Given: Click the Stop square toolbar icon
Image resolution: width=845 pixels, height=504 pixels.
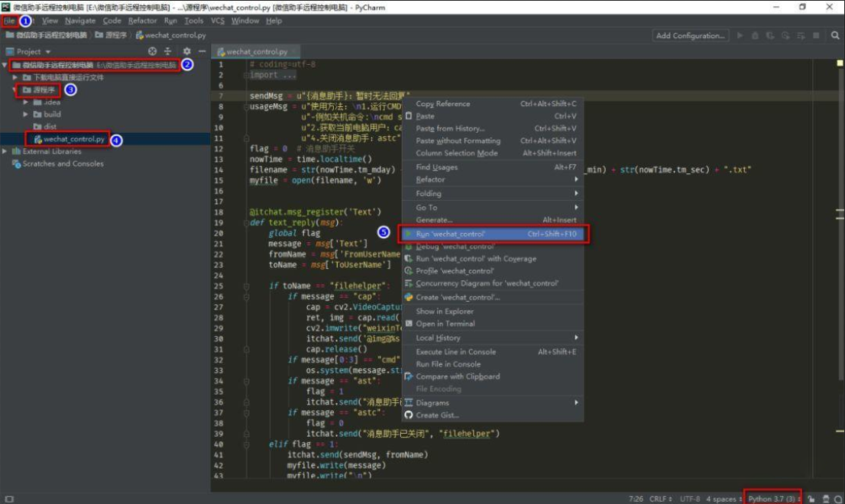Looking at the screenshot, I should (x=816, y=36).
